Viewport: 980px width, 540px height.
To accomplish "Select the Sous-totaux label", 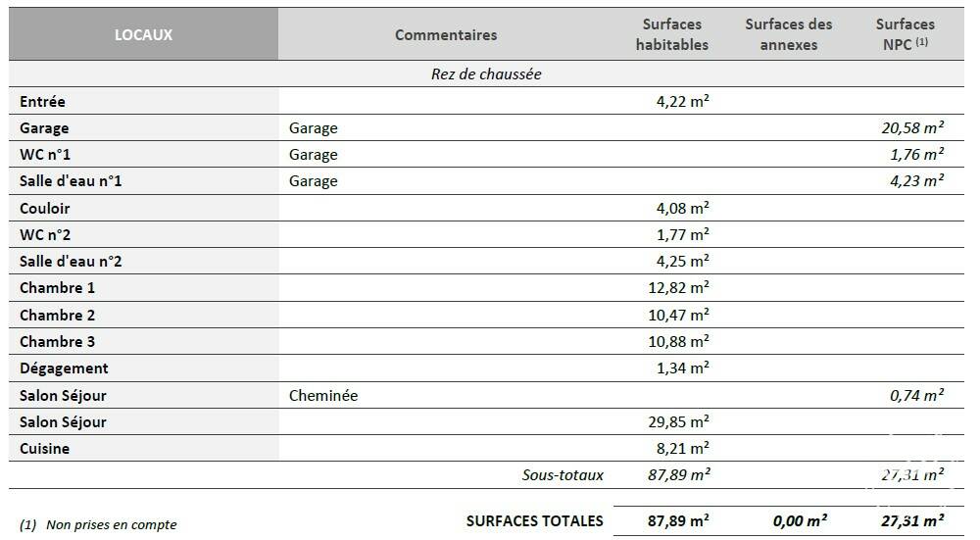I will tap(563, 475).
